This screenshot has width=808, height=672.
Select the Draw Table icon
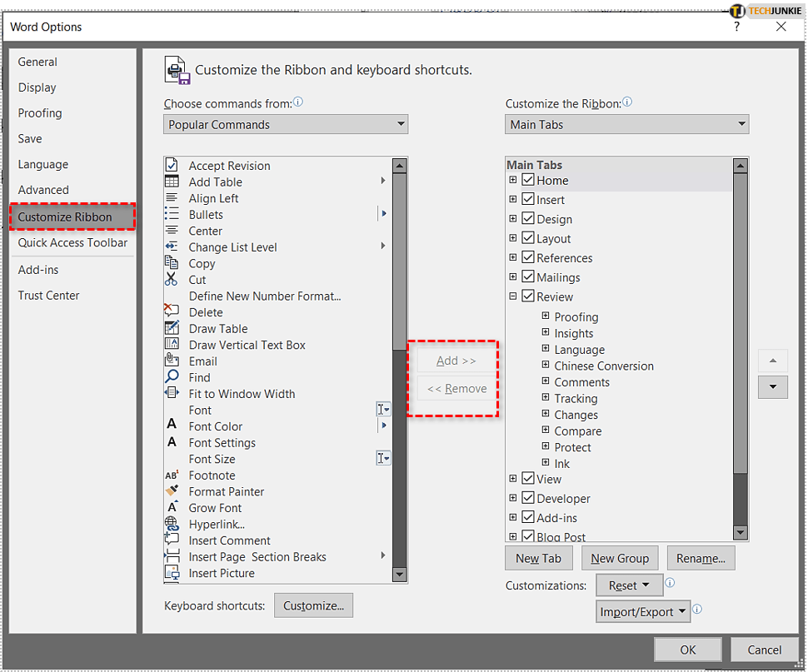pyautogui.click(x=172, y=328)
